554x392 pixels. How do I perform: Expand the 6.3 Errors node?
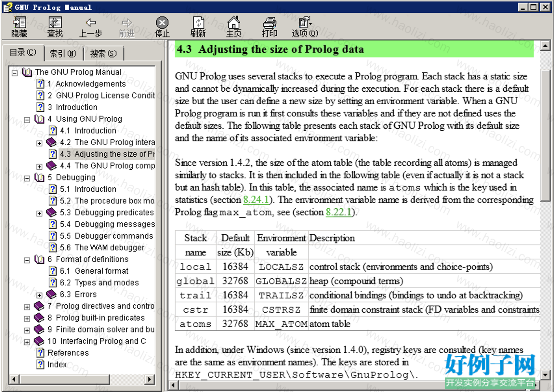[x=39, y=295]
